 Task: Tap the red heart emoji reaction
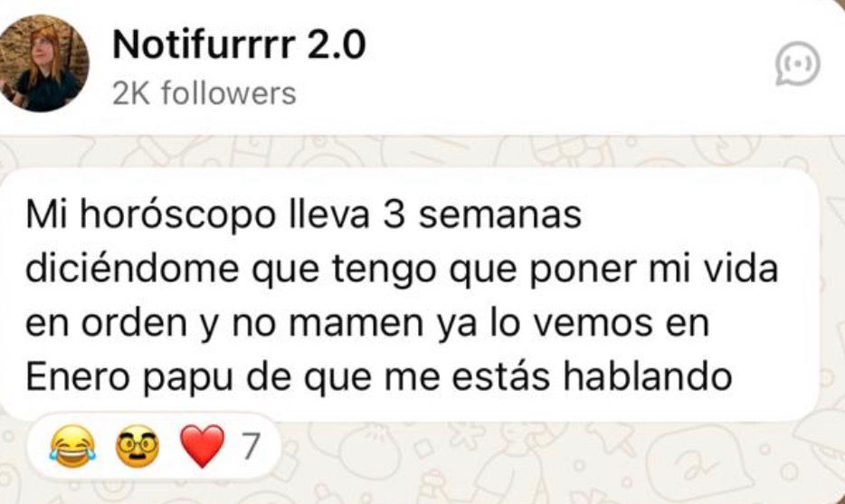tap(203, 446)
